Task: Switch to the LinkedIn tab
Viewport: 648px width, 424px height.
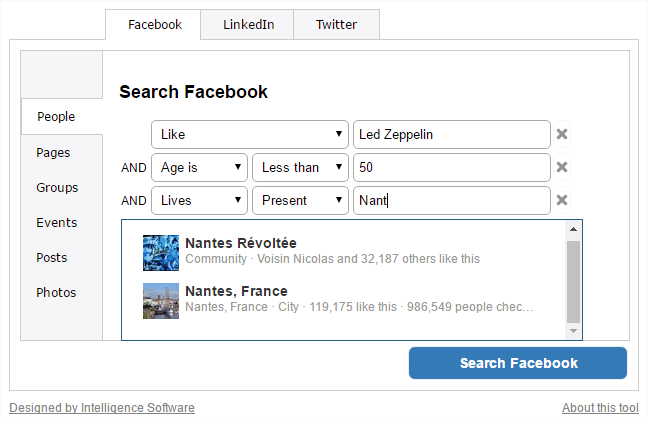Action: click(248, 25)
